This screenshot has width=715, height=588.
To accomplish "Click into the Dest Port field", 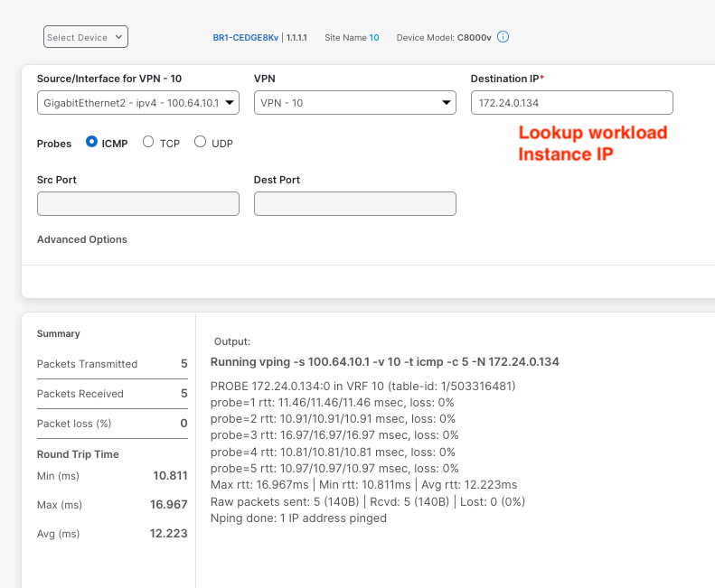I will [x=354, y=203].
